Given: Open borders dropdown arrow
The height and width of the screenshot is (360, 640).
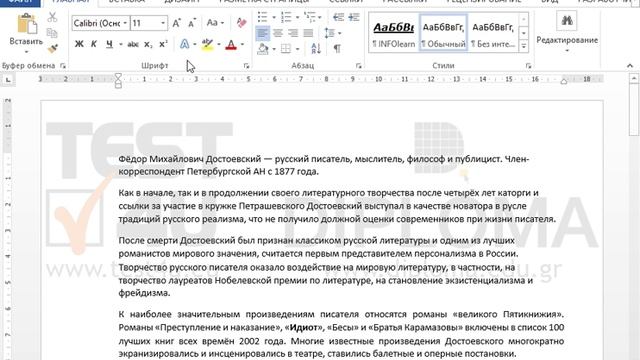Looking at the screenshot, I should (298, 49).
